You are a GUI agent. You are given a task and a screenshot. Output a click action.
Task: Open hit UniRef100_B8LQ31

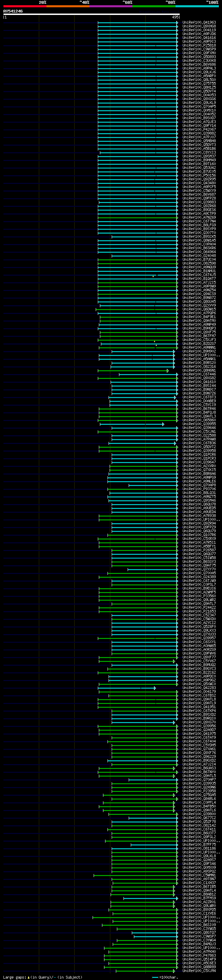(x=199, y=493)
